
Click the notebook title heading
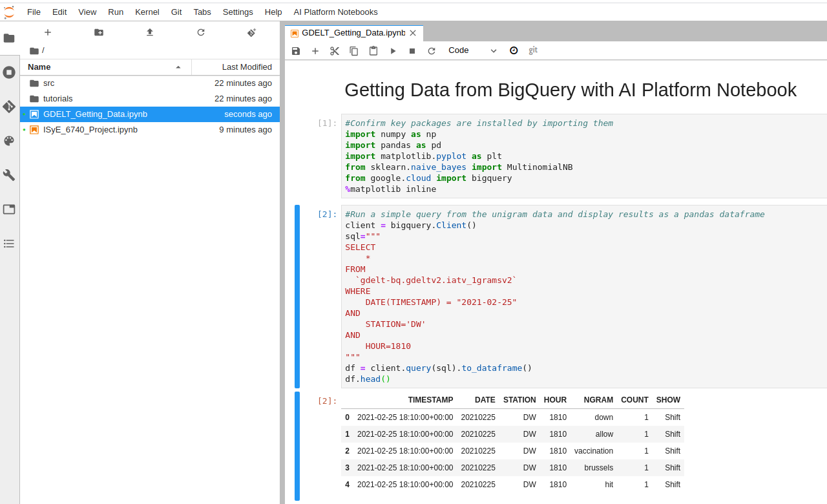tap(571, 90)
